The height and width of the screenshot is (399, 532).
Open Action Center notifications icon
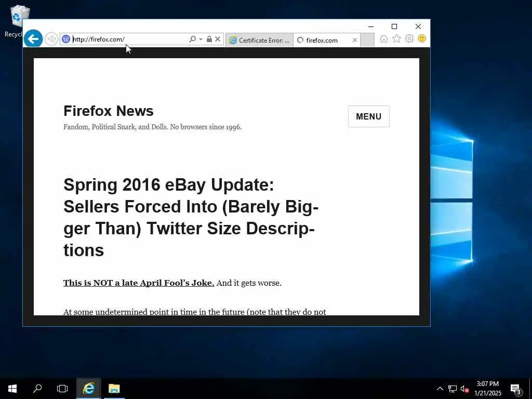516,389
